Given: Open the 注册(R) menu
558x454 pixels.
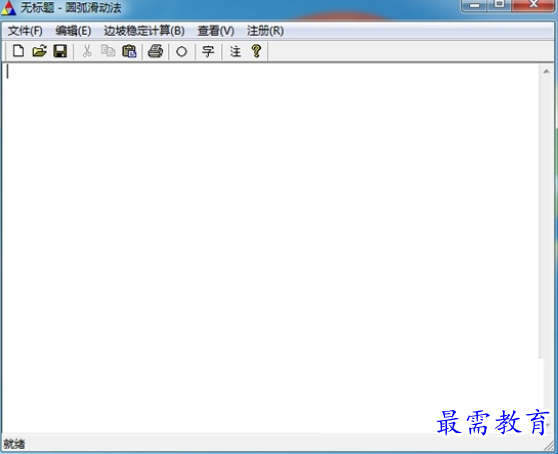Looking at the screenshot, I should (x=265, y=31).
